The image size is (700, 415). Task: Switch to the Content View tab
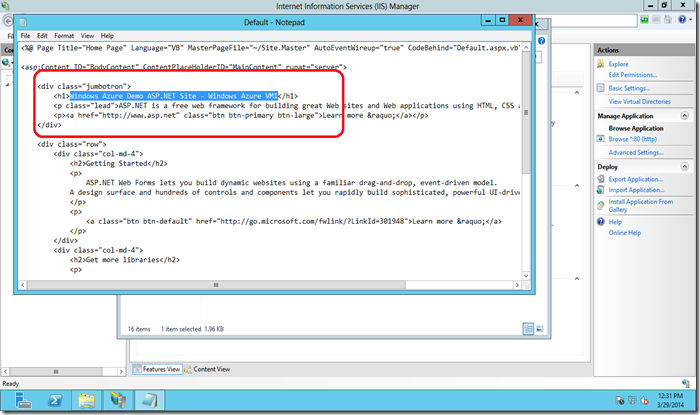(207, 369)
